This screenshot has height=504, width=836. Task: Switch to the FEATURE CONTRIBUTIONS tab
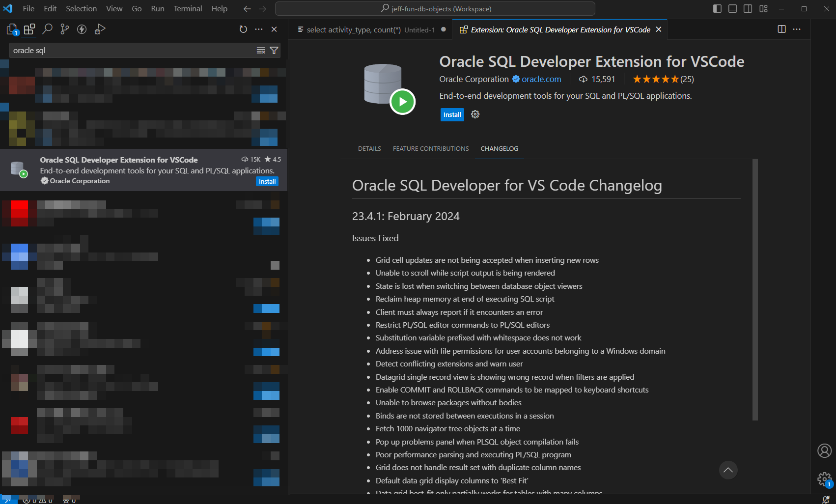point(431,149)
